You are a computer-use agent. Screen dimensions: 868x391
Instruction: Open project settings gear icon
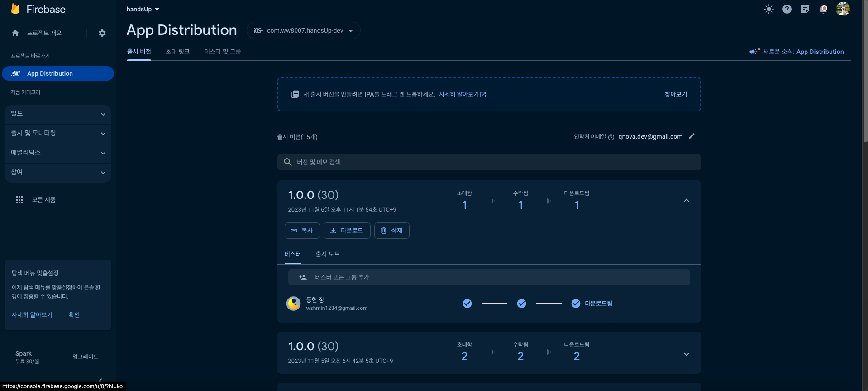(x=102, y=33)
